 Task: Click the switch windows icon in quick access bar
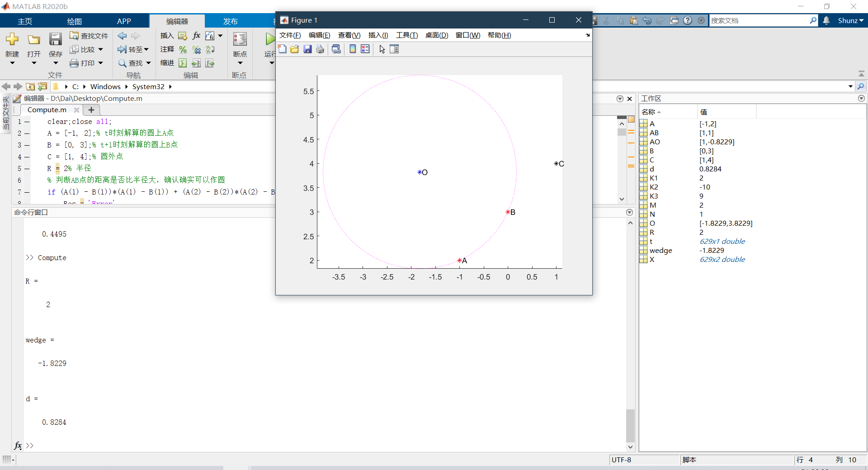(x=674, y=20)
